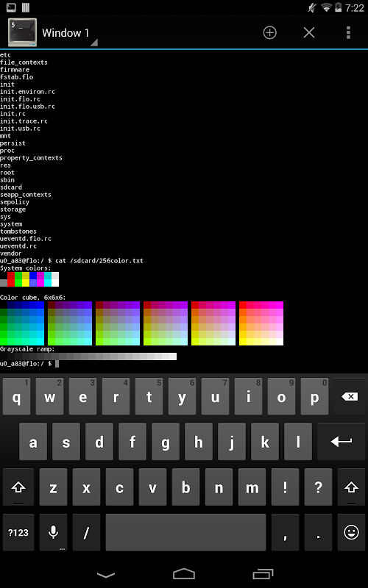
Task: Open the overflow options menu
Action: [x=348, y=33]
